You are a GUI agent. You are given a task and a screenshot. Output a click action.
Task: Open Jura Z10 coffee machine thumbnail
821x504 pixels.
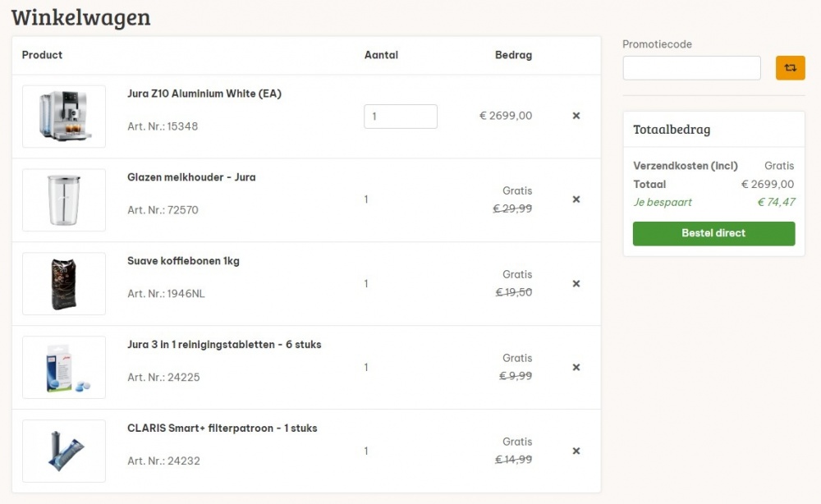tap(64, 117)
